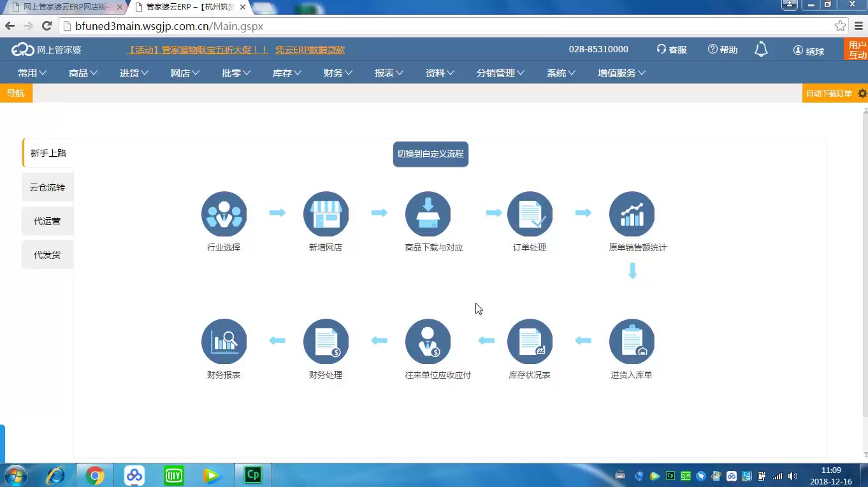
Task: Click the Windows Start button
Action: tap(15, 476)
